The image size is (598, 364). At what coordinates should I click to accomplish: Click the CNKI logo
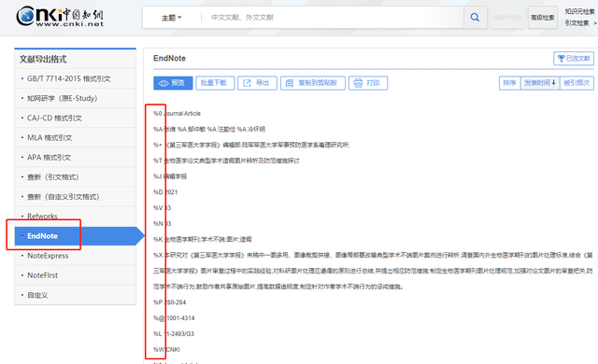[x=60, y=17]
